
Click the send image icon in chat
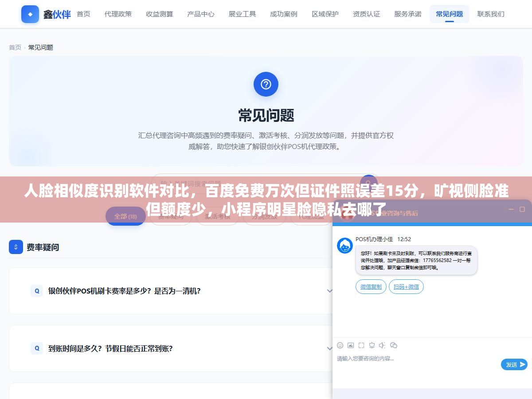351,345
